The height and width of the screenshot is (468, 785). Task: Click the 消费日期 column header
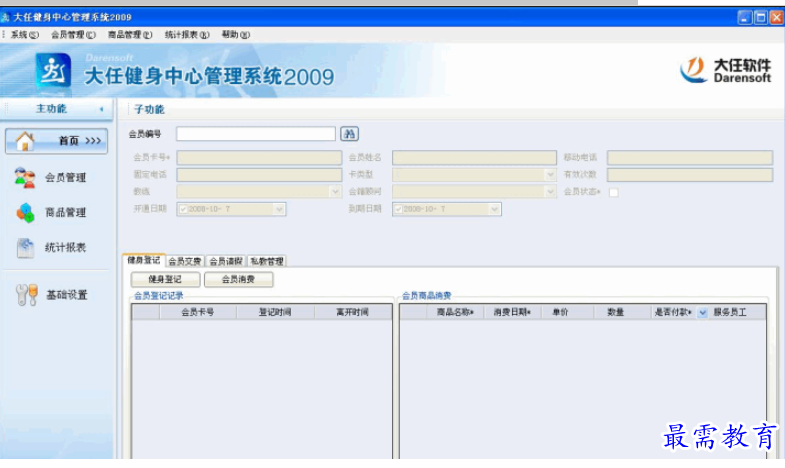point(512,312)
